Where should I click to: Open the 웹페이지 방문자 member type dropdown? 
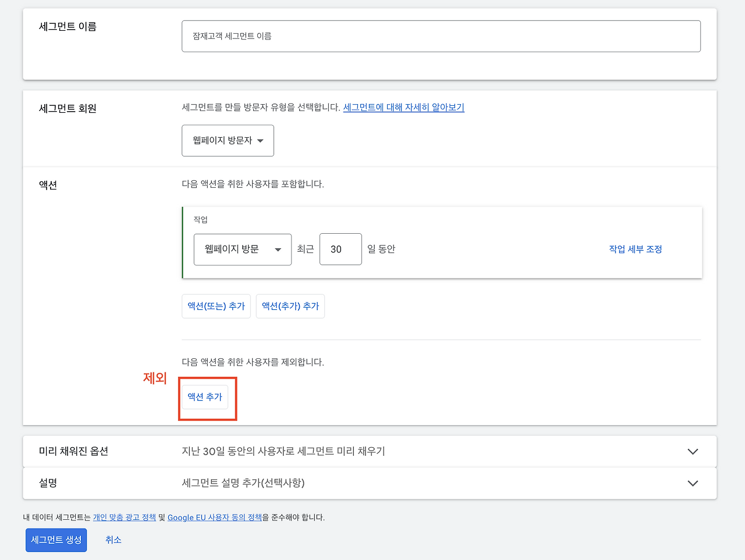click(x=227, y=140)
